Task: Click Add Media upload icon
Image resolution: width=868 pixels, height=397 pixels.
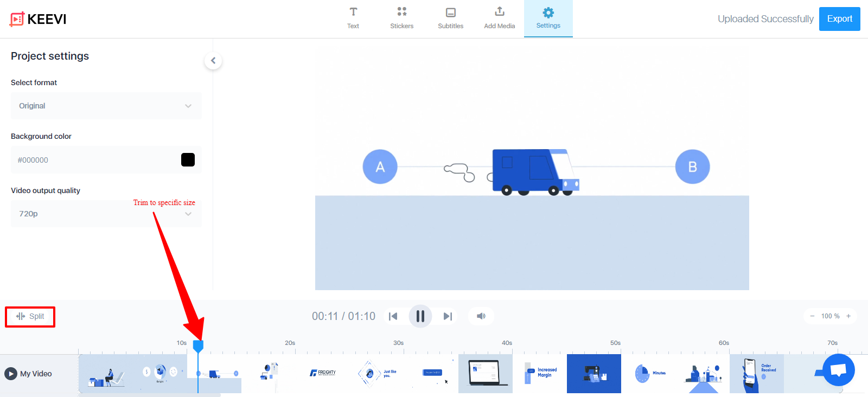Action: coord(499,12)
